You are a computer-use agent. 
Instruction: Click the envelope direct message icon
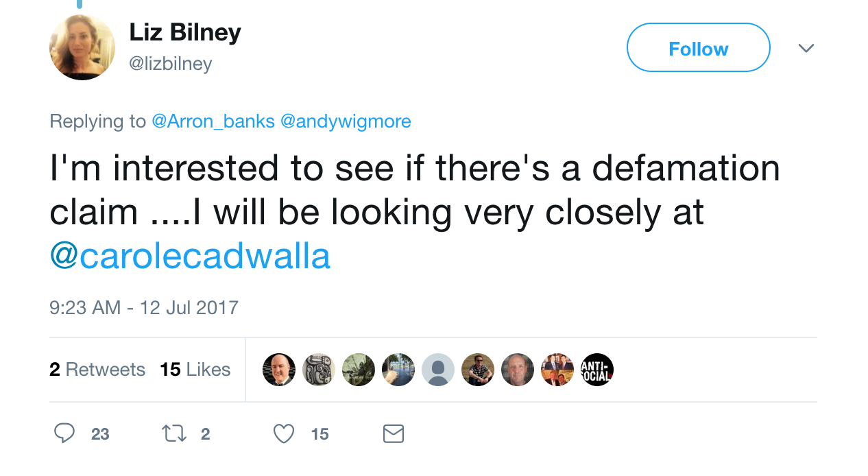(393, 433)
